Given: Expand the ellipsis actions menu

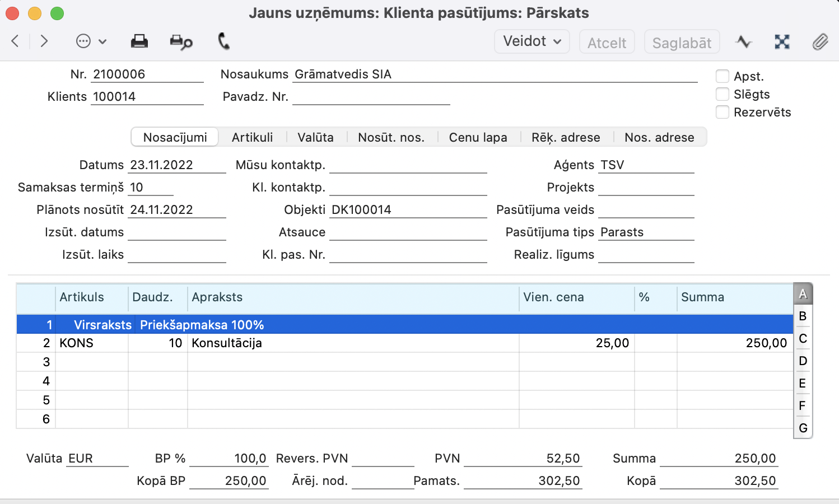Looking at the screenshot, I should coord(90,41).
